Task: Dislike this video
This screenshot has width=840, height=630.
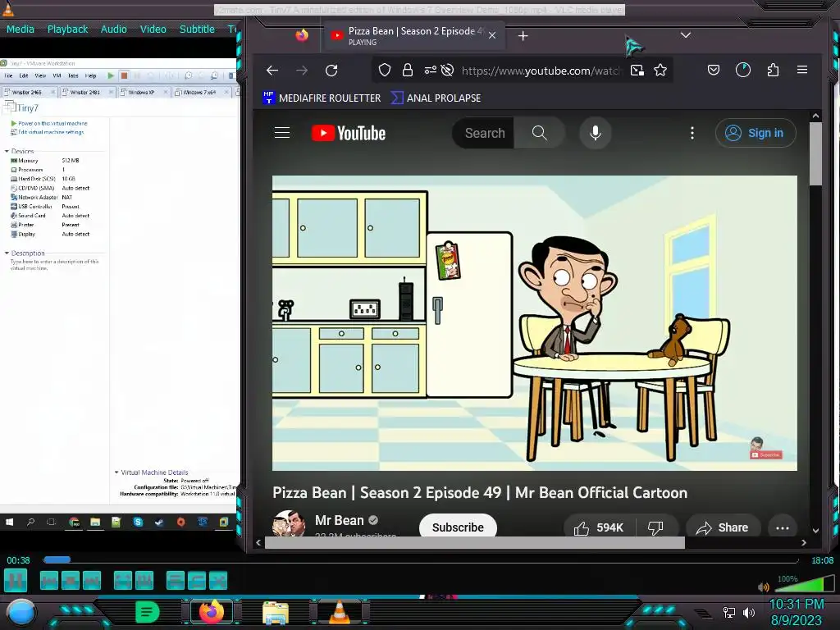Action: click(656, 527)
